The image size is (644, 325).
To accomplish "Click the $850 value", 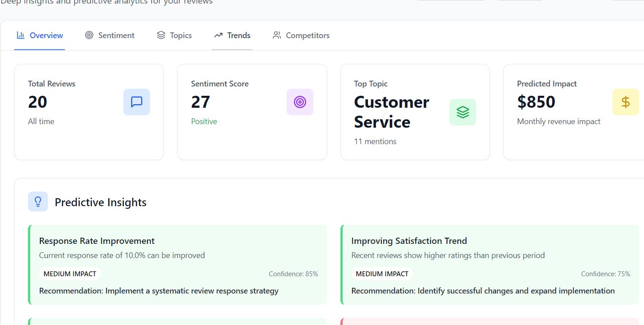I will pyautogui.click(x=536, y=102).
